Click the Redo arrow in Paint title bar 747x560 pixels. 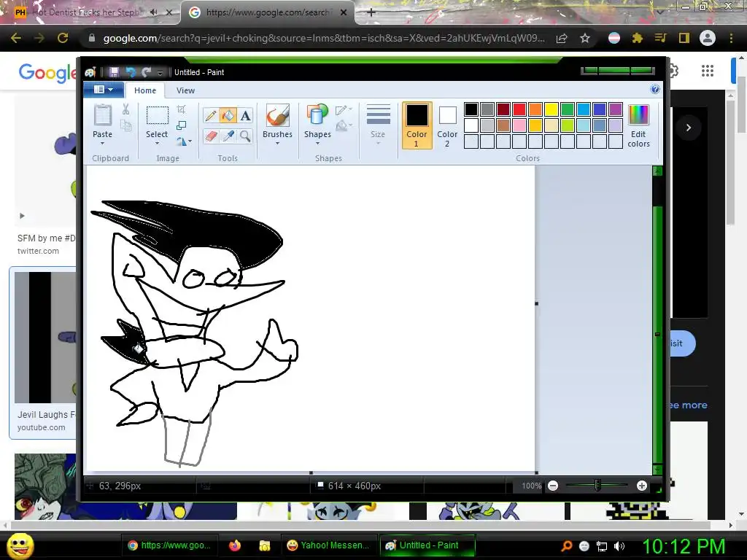(146, 72)
